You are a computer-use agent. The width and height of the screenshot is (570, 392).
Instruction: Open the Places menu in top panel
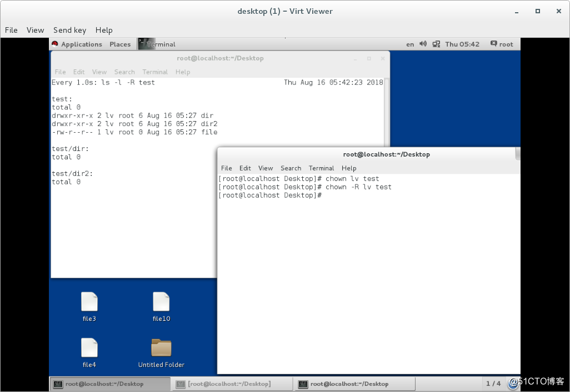pyautogui.click(x=120, y=44)
